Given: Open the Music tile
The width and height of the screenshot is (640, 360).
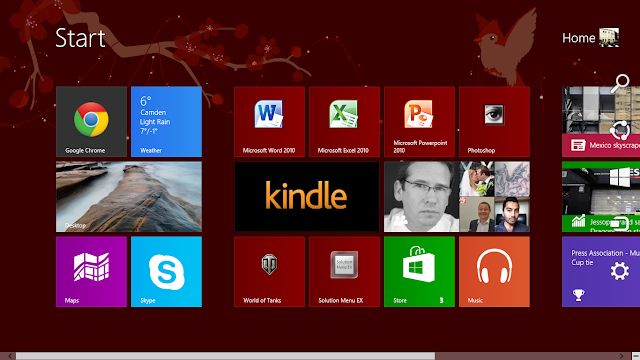Looking at the screenshot, I should 494,271.
